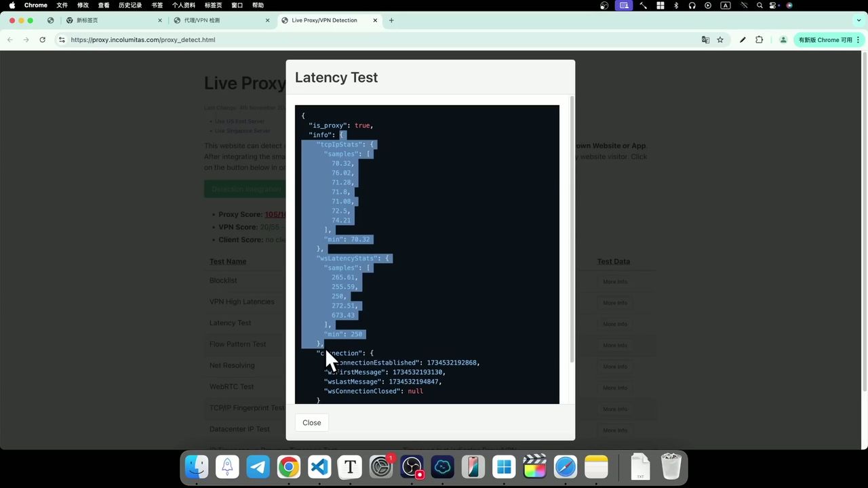Open the new tab plus button

pyautogui.click(x=391, y=20)
